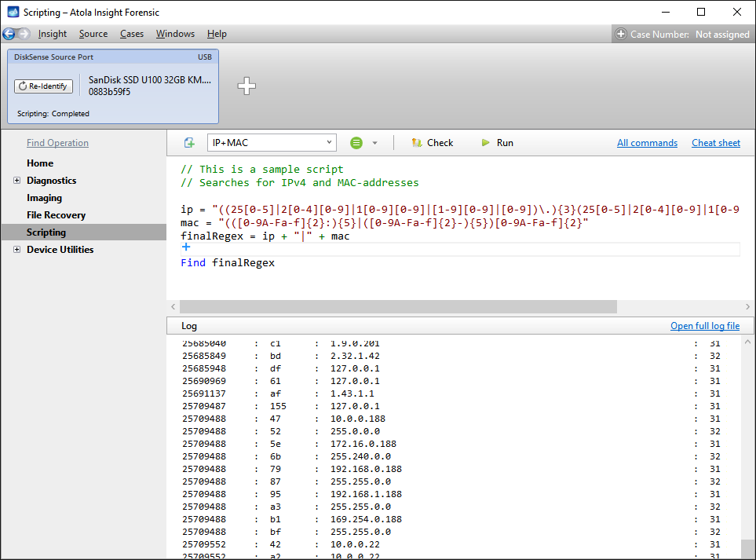
Task: Click log entry 169.254.0.188
Action: click(366, 519)
